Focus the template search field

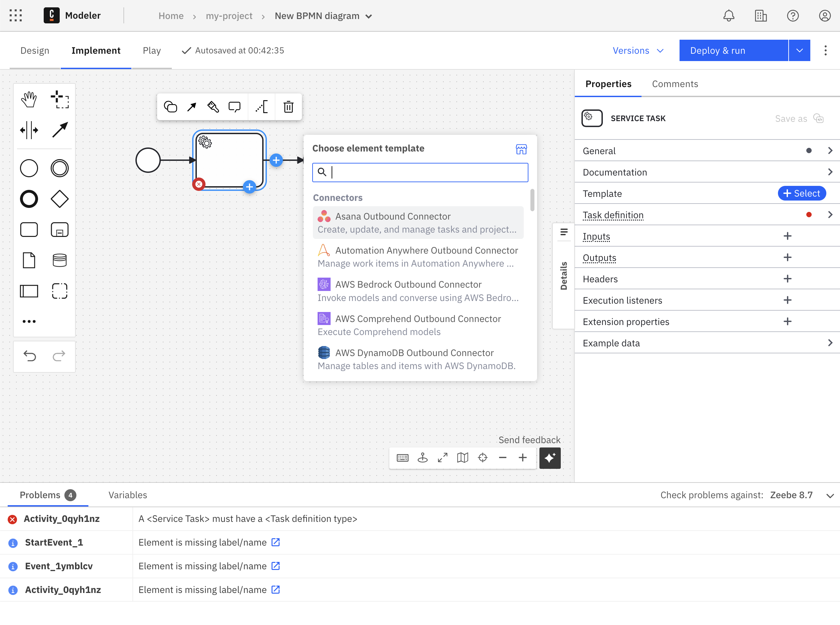coord(420,172)
